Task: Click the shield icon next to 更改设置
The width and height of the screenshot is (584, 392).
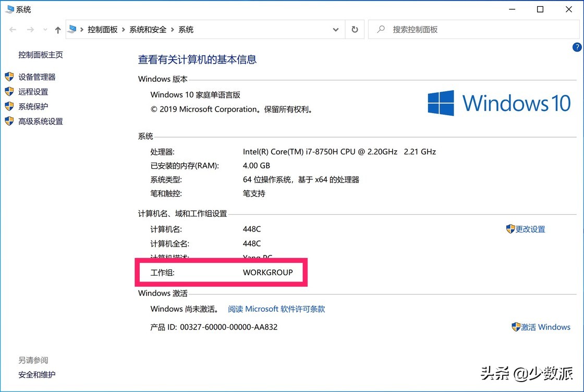Action: pyautogui.click(x=510, y=229)
